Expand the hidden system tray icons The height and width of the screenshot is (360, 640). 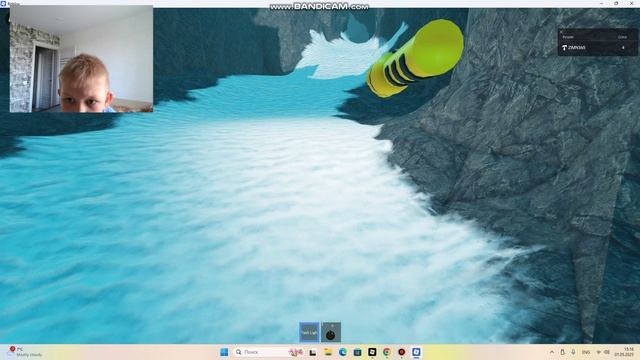click(552, 352)
